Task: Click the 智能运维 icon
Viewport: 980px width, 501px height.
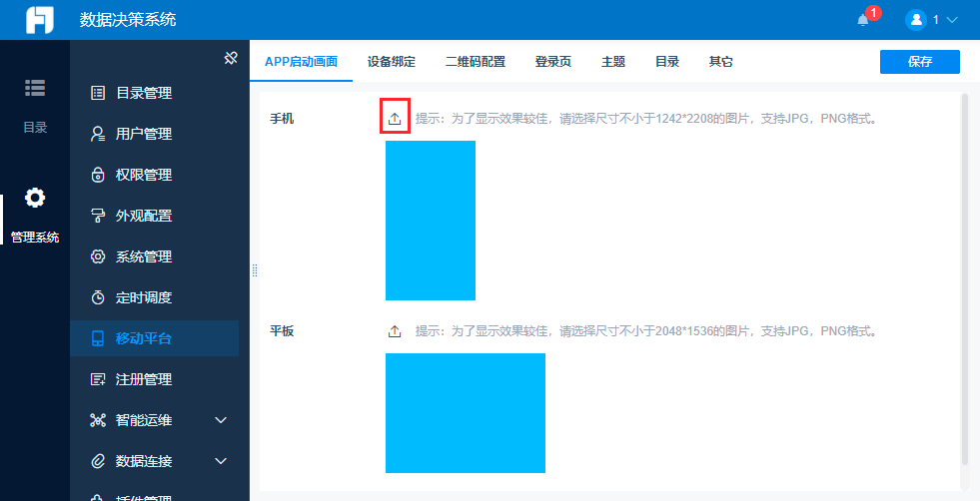Action: coord(98,420)
